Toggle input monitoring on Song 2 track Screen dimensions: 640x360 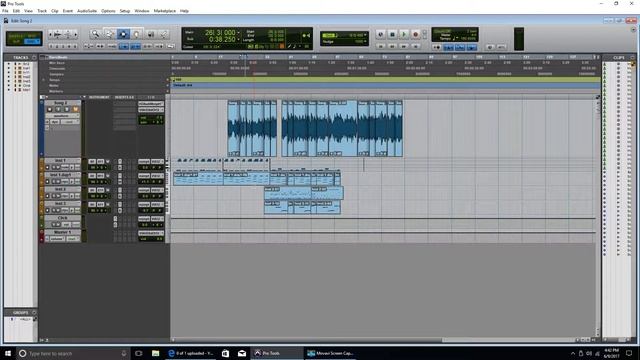(58, 109)
